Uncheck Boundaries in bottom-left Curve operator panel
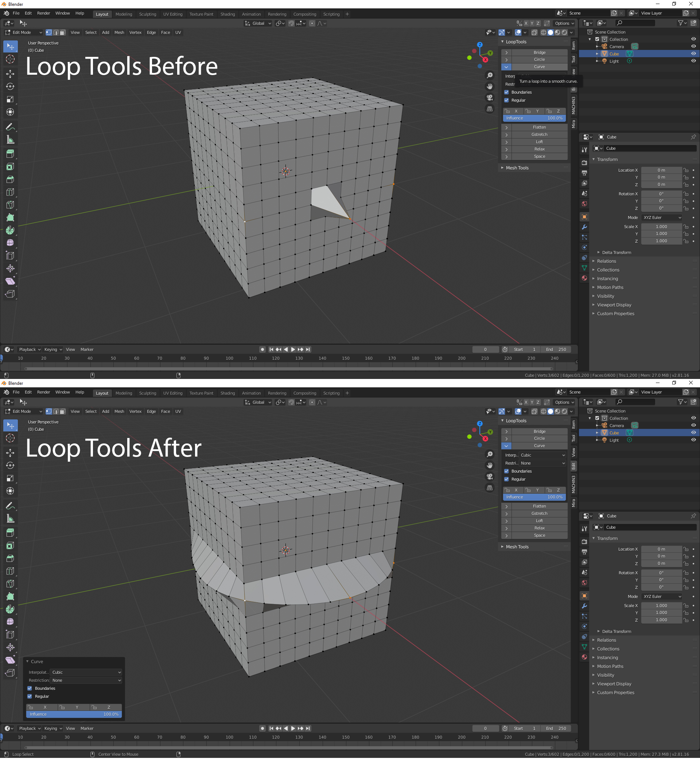Image resolution: width=700 pixels, height=759 pixels. point(30,688)
